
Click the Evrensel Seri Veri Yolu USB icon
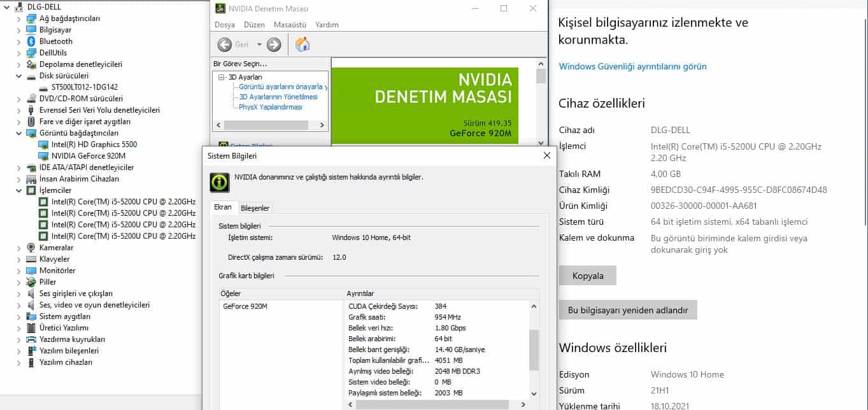tap(31, 110)
